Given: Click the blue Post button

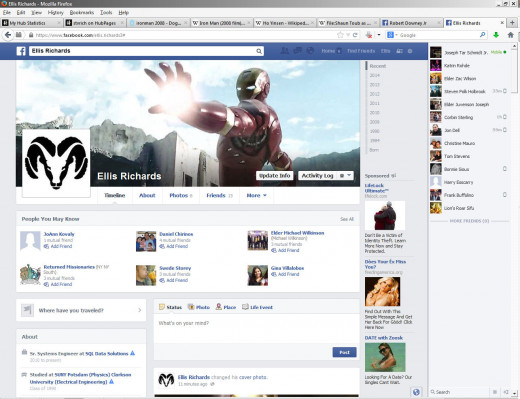Looking at the screenshot, I should click(x=344, y=352).
